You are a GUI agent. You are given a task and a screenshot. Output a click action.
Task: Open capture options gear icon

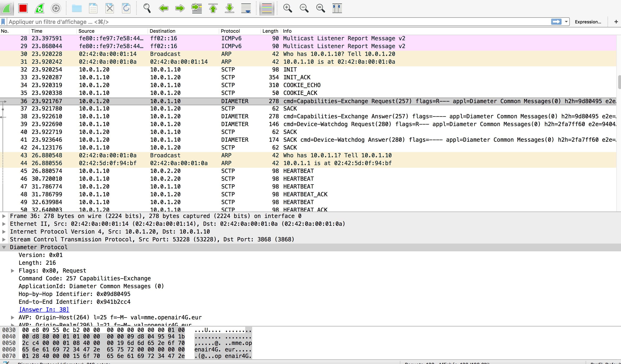pos(56,8)
